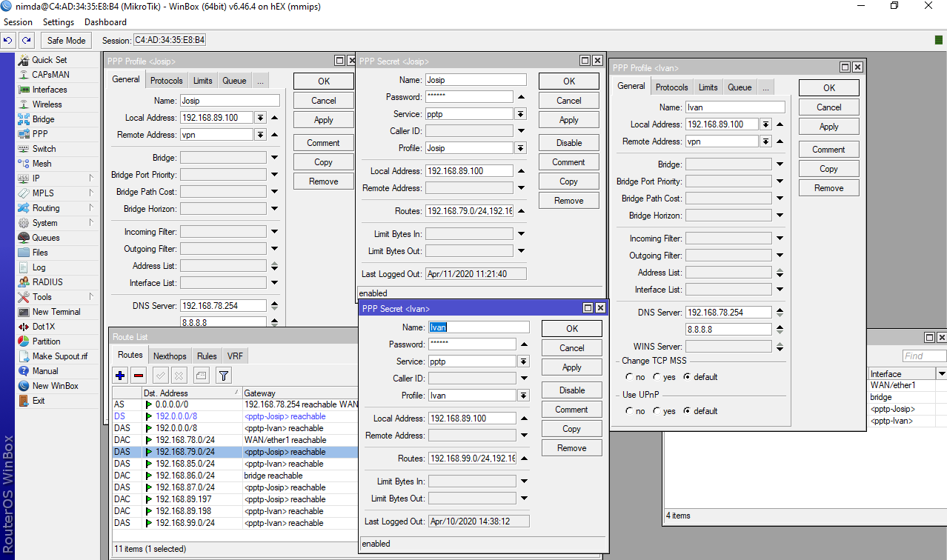Viewport: 947px width, 560px height.
Task: Switch to Nexthops tab in Route List
Action: click(x=170, y=356)
